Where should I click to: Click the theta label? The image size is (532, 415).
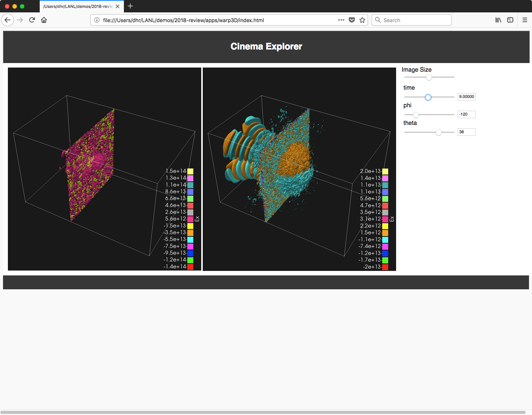point(410,123)
